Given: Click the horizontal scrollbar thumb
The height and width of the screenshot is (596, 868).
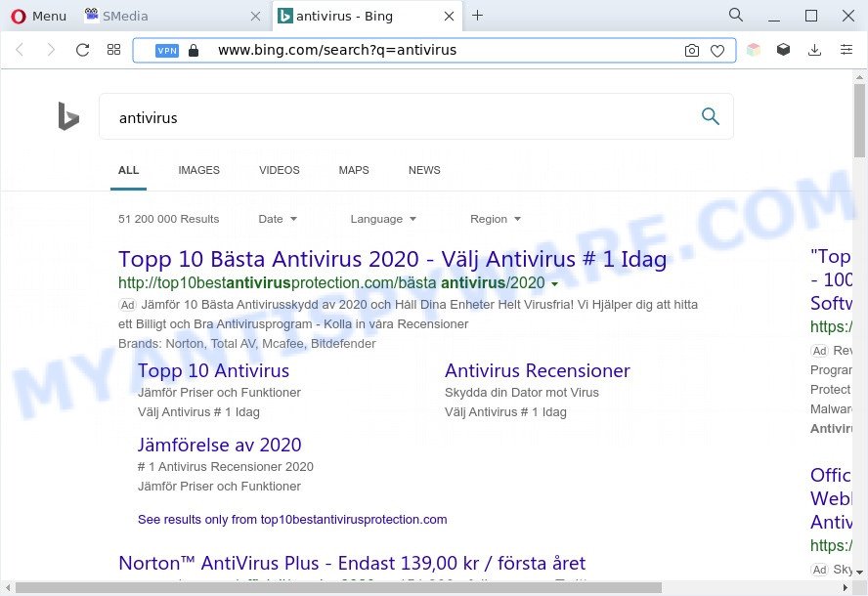Looking at the screenshot, I should pyautogui.click(x=338, y=587).
